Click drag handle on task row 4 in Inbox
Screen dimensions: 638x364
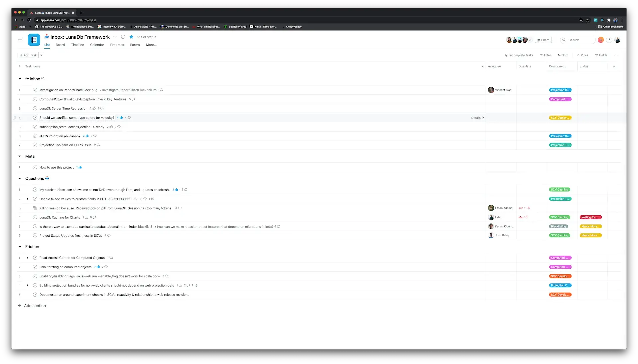14,118
